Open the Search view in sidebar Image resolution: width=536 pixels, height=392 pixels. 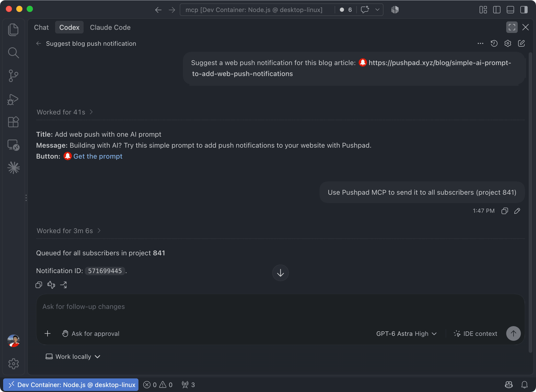point(13,53)
